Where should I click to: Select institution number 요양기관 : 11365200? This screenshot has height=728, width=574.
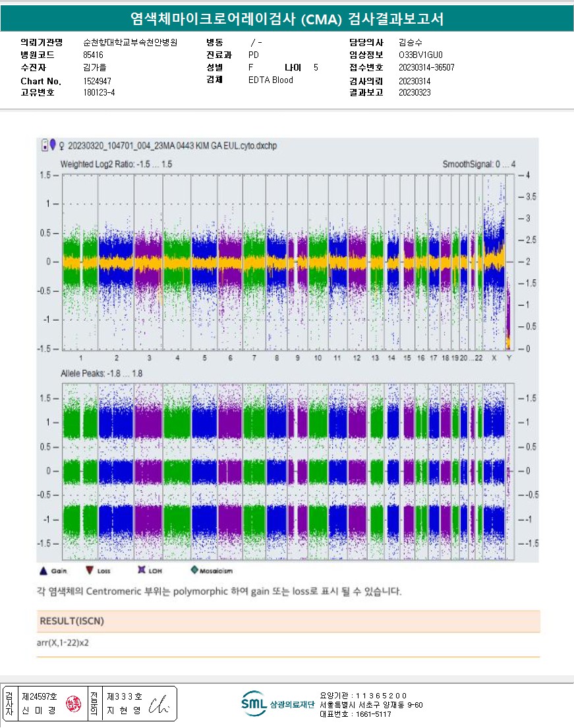click(363, 696)
